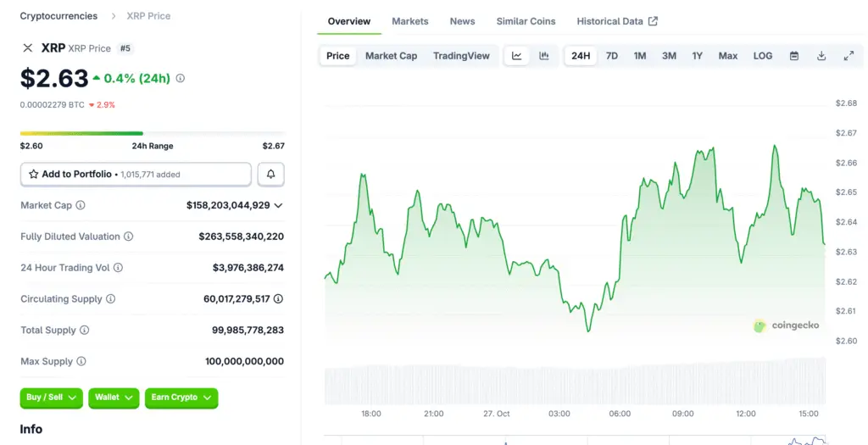The image size is (868, 445).
Task: Open the Buy / Sell dropdown
Action: (x=51, y=398)
